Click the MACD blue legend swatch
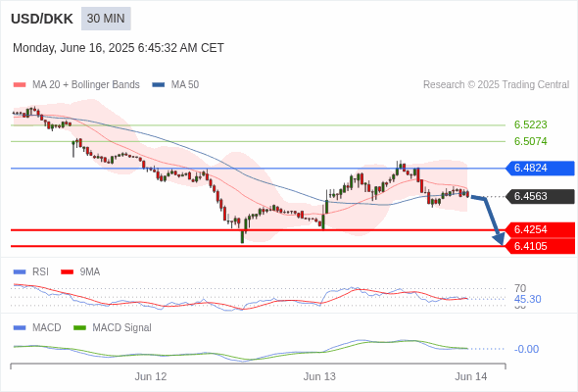 (20, 328)
